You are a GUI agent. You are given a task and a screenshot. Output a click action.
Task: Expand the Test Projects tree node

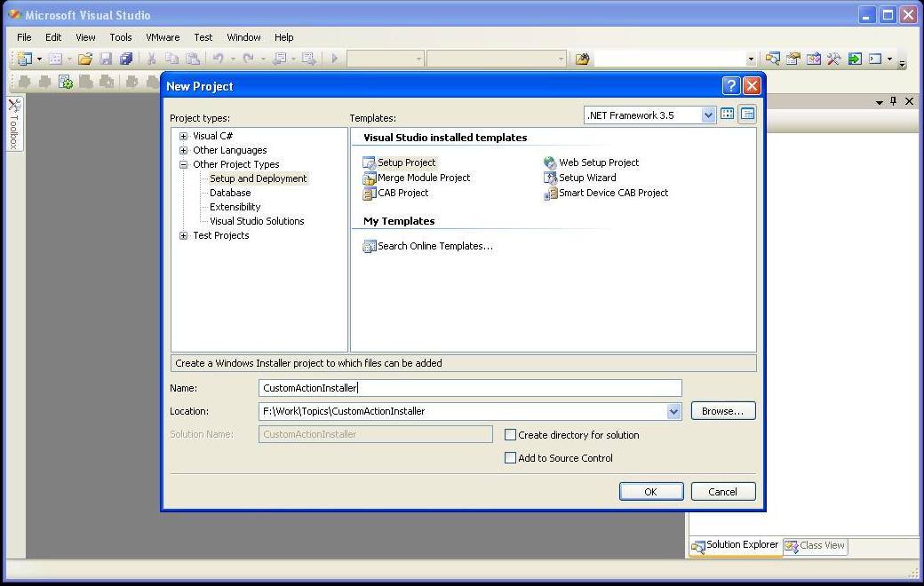click(x=183, y=235)
